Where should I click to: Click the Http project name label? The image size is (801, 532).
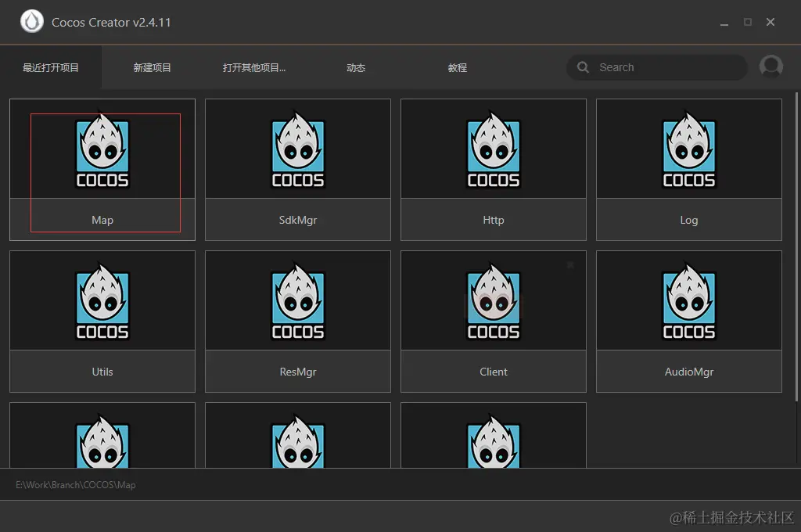click(494, 221)
